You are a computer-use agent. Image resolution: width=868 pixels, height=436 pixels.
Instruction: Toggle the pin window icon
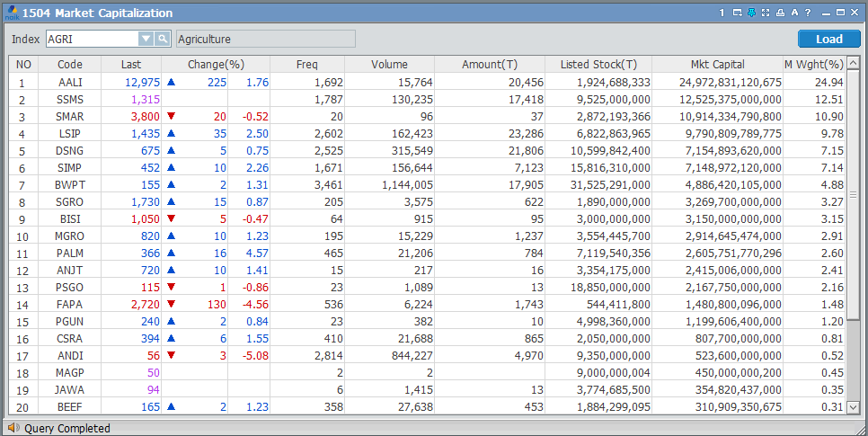coord(751,13)
